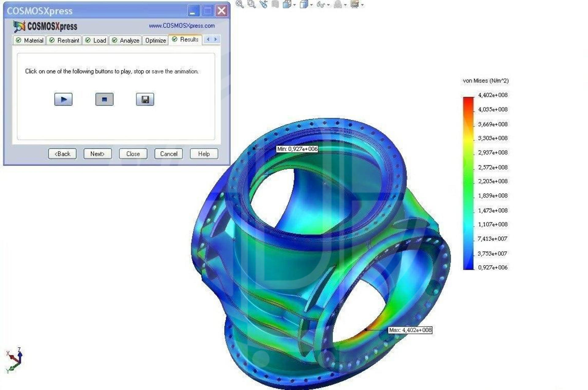Click the Zoom to Fit icon
588x390 pixels.
coord(240,4)
